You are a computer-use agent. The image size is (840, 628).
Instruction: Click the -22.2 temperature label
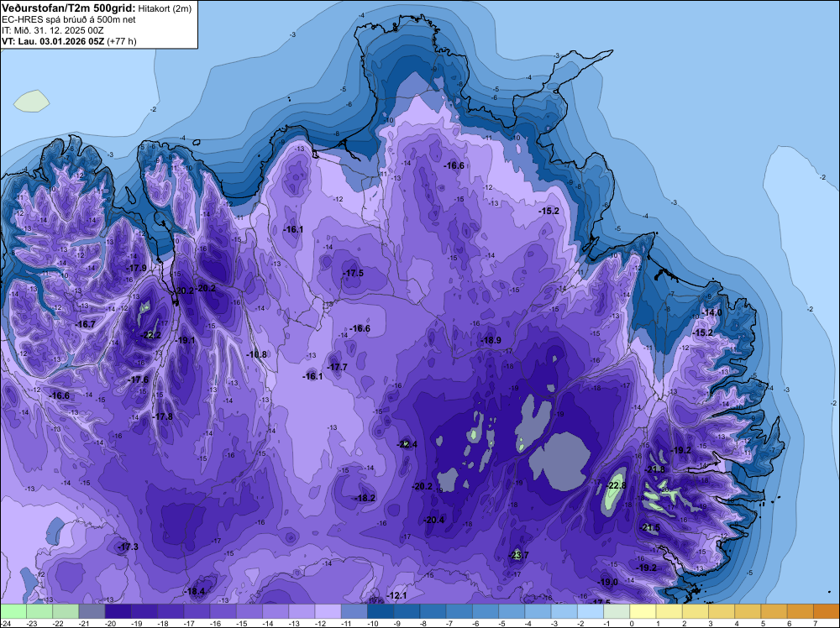coord(150,335)
